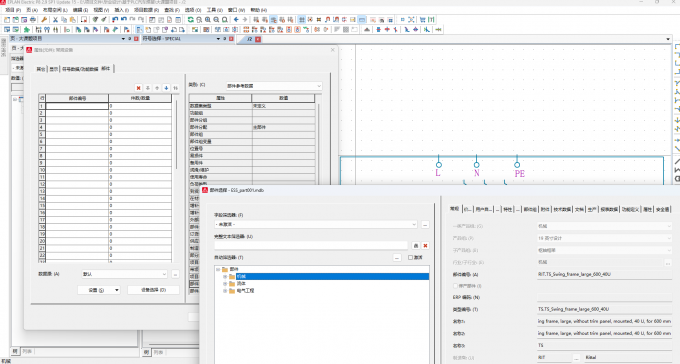Open 页 panel dropdown arrow menu

[123, 39]
